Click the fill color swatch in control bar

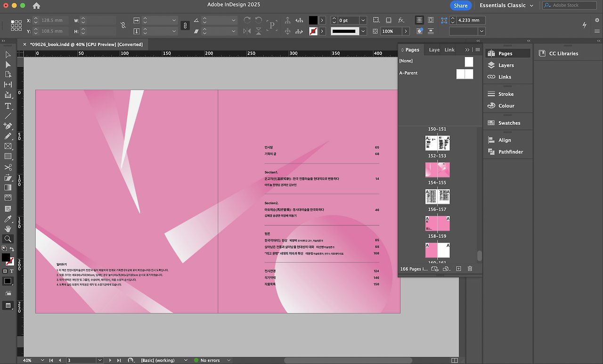pyautogui.click(x=313, y=20)
